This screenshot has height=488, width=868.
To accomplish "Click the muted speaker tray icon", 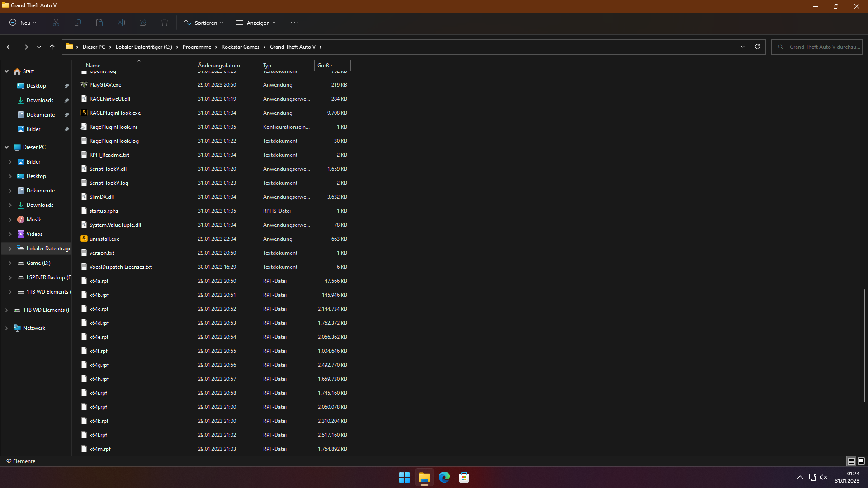I will click(x=824, y=477).
